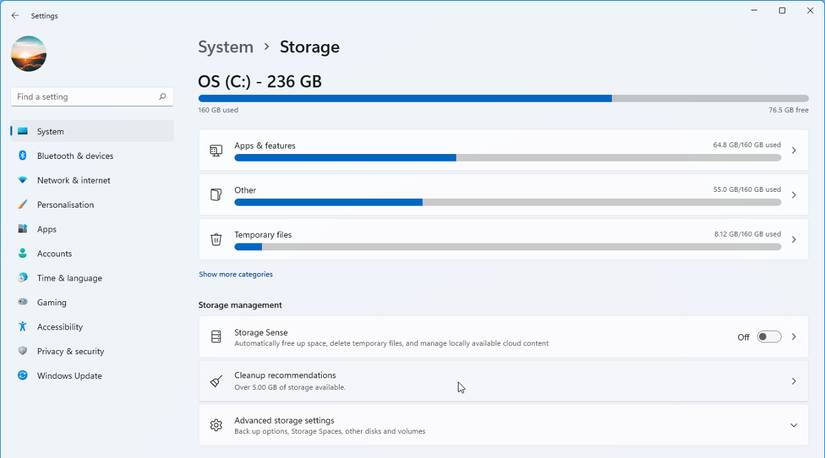Click the Other category document icon

tap(216, 195)
